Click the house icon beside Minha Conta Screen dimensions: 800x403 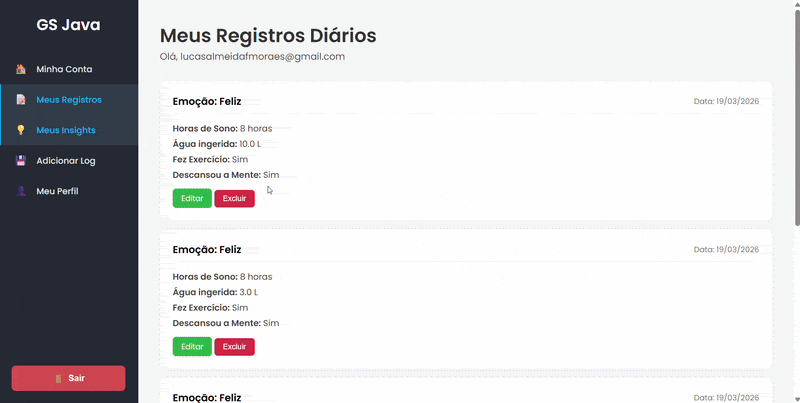click(x=21, y=69)
